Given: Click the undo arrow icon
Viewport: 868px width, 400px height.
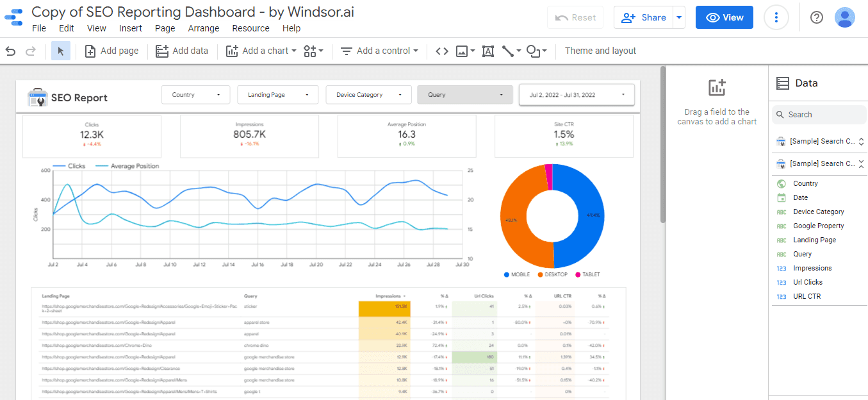Looking at the screenshot, I should [x=10, y=51].
